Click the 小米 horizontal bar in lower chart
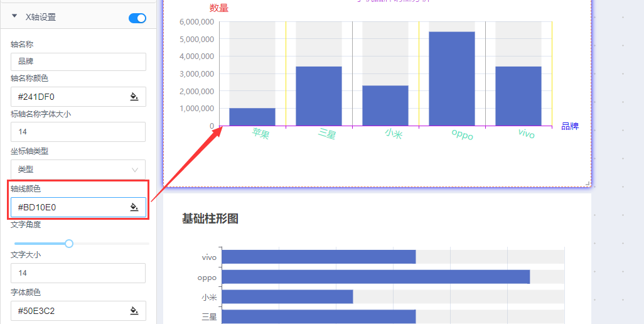The width and height of the screenshot is (644, 324). pyautogui.click(x=287, y=296)
